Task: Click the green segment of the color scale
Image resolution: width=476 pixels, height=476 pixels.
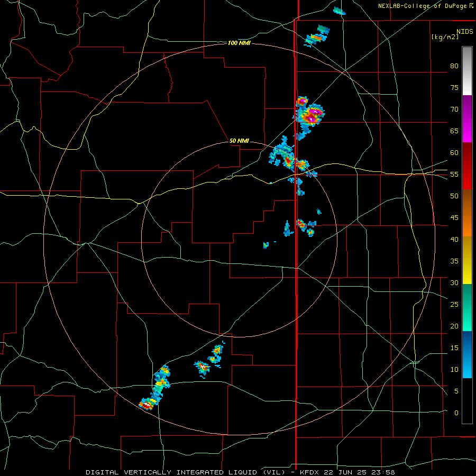Action: click(x=467, y=307)
